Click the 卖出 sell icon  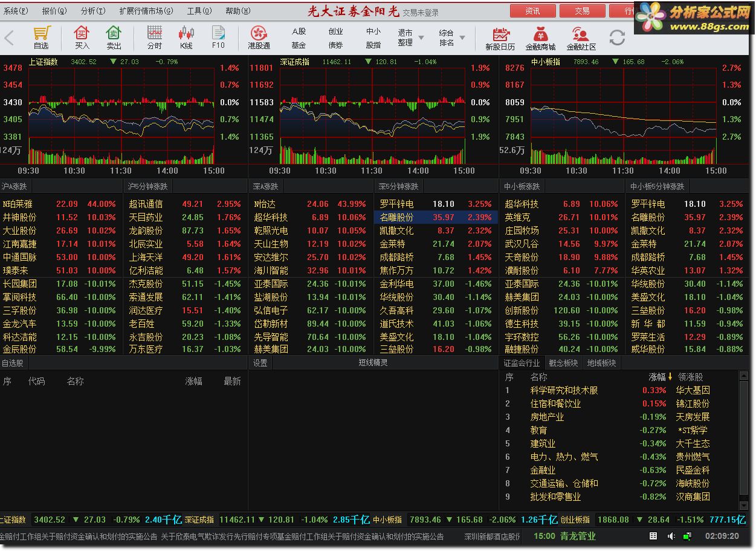point(114,37)
